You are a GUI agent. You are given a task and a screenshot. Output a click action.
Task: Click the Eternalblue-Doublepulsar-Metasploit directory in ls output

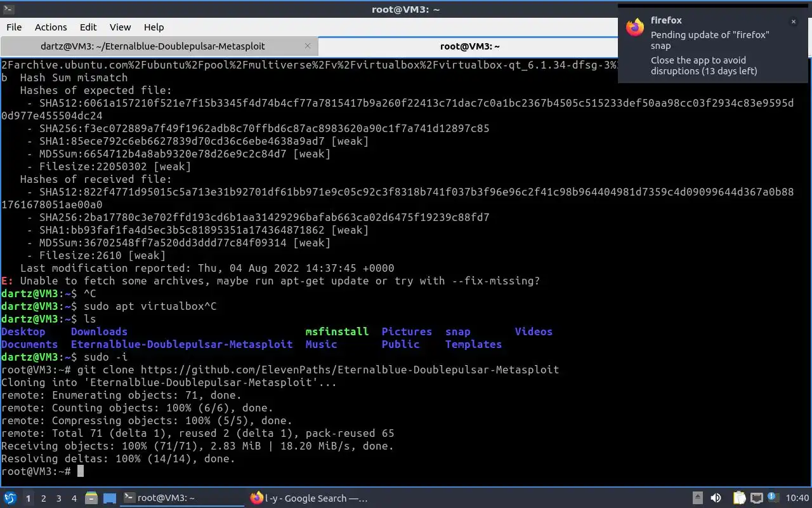point(181,344)
